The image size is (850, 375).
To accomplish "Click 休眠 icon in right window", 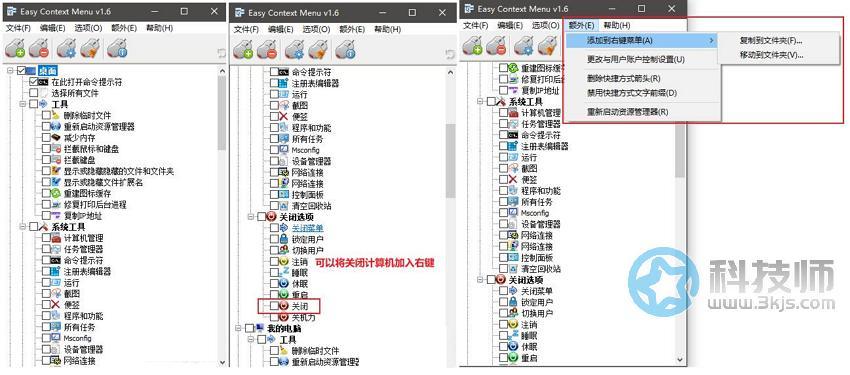I will point(514,347).
